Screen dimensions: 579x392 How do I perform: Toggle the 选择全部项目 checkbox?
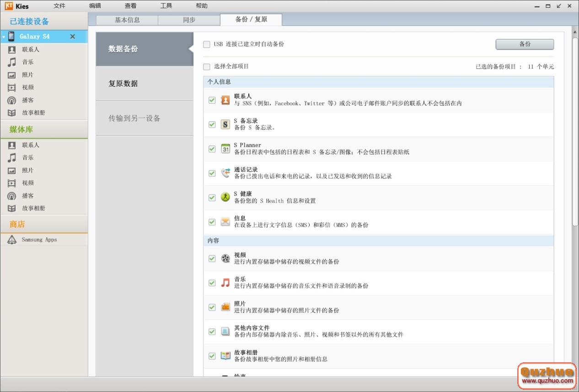point(207,67)
